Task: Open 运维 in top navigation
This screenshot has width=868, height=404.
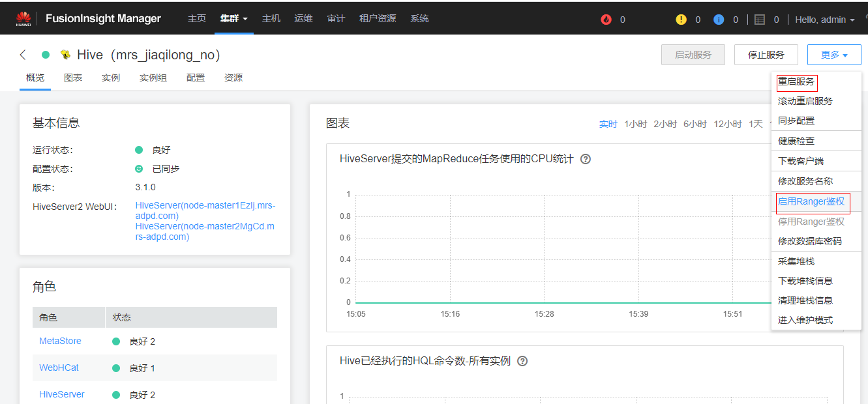Action: tap(304, 19)
